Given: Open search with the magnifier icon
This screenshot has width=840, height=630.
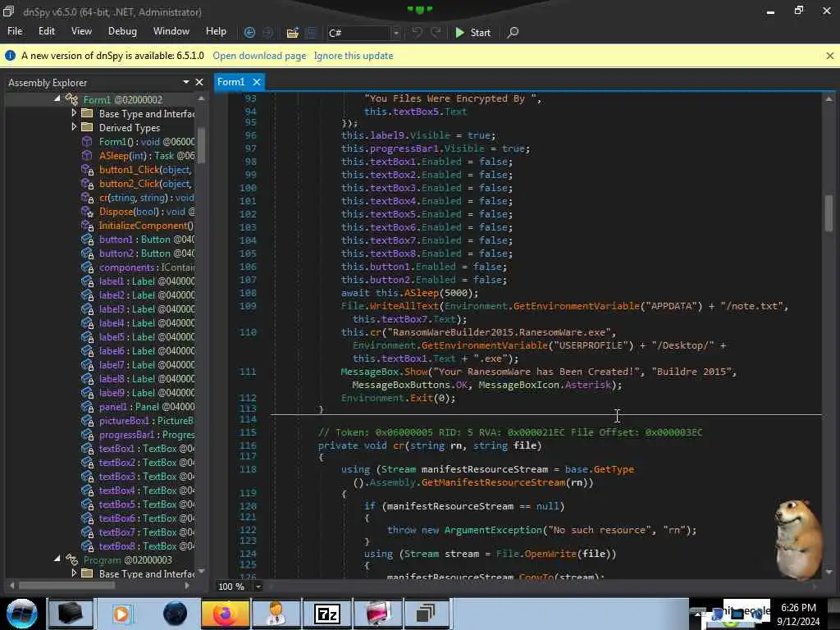Looking at the screenshot, I should pos(513,33).
